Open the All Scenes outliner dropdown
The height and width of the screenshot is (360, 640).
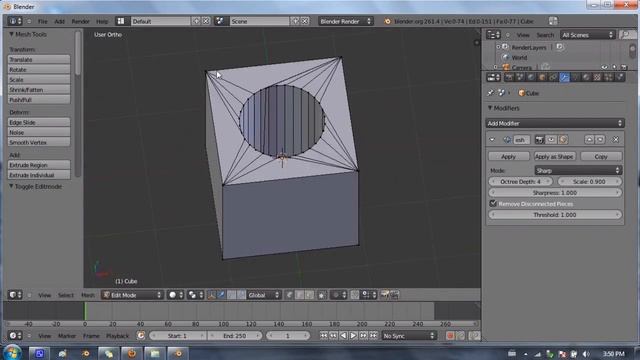click(588, 35)
